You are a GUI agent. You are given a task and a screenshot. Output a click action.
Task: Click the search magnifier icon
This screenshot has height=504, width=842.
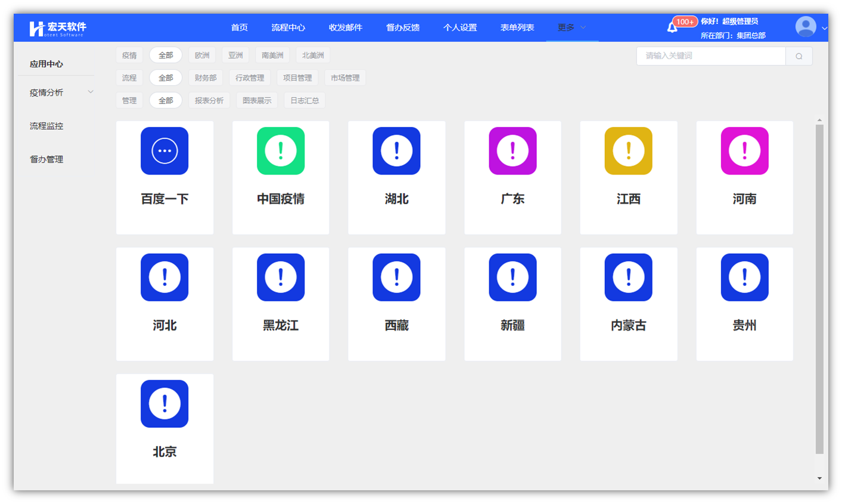point(798,56)
